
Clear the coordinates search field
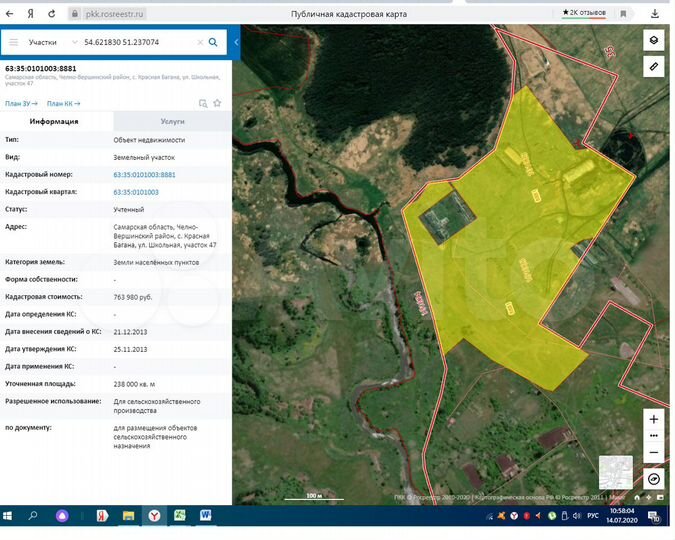coord(200,42)
